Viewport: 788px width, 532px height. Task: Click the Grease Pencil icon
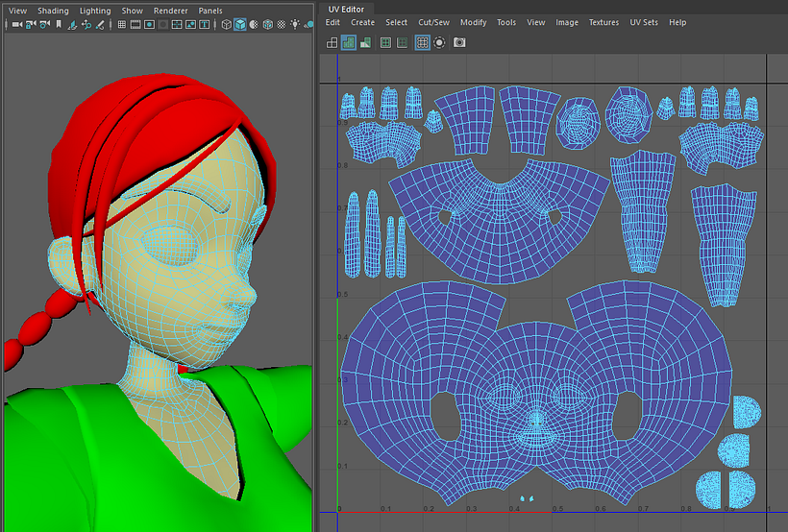coord(100,24)
